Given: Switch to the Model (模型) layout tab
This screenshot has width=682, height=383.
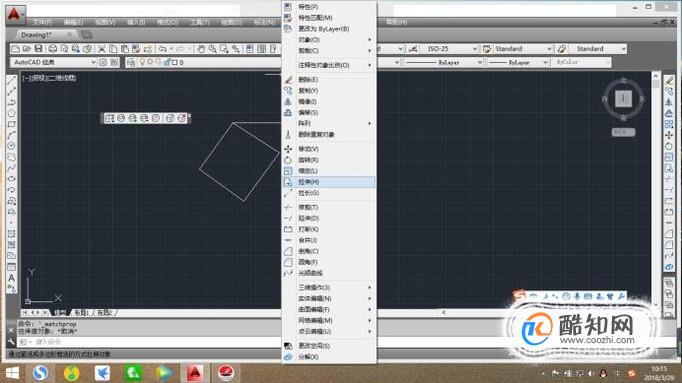Looking at the screenshot, I should coord(60,313).
